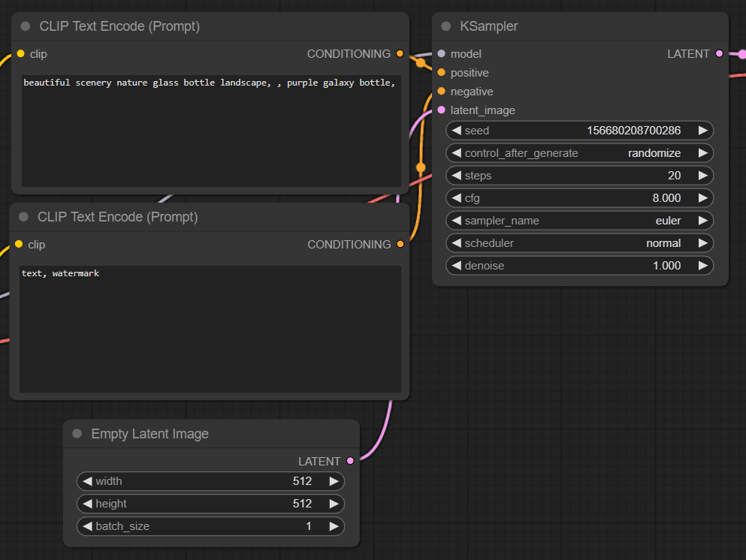The height and width of the screenshot is (560, 746).
Task: Click the watermark prompt node clip input dot
Action: (19, 245)
